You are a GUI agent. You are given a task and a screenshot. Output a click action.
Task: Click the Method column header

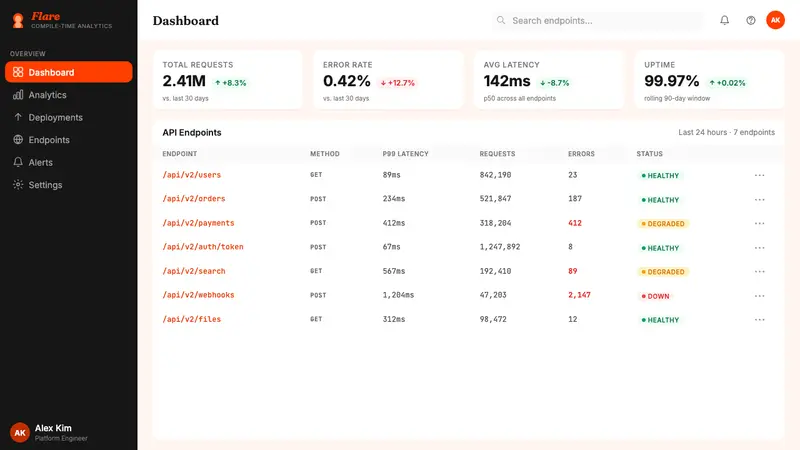[x=324, y=154]
